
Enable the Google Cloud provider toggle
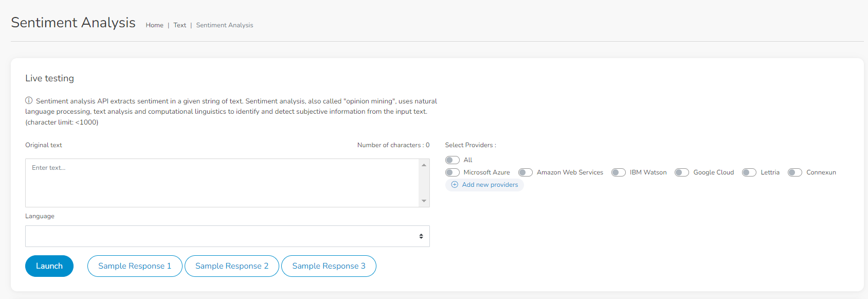click(682, 172)
